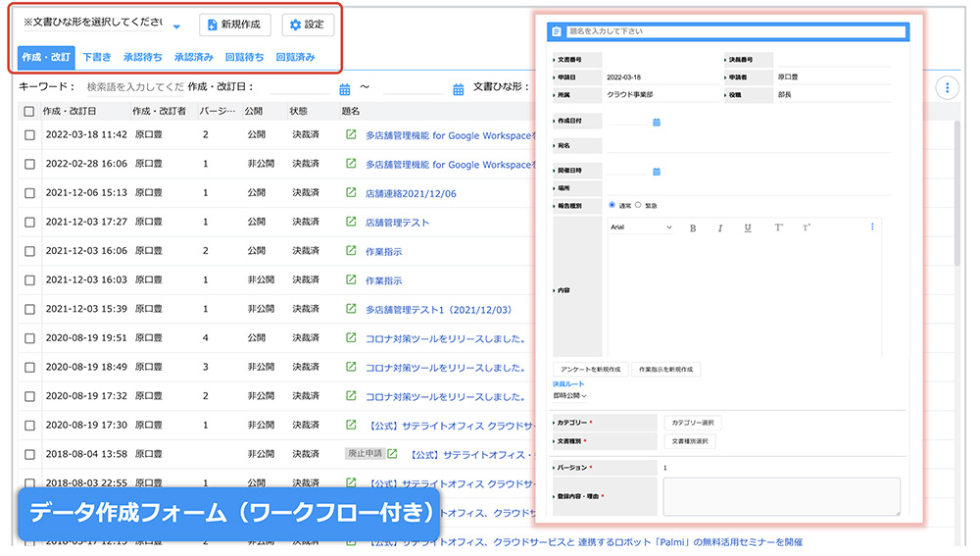Open-in-new icon for 19:51 コロナ対策ツール row

click(351, 337)
